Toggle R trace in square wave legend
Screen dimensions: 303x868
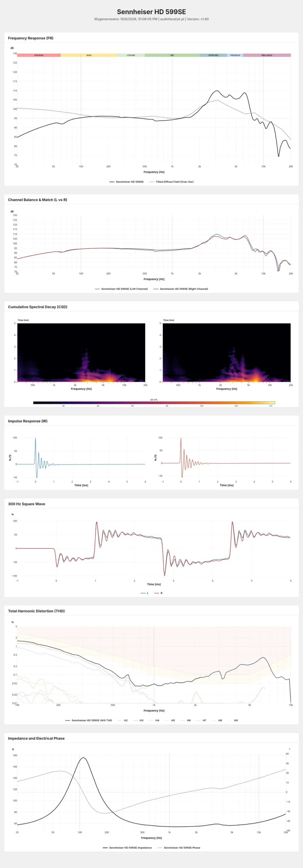click(158, 593)
